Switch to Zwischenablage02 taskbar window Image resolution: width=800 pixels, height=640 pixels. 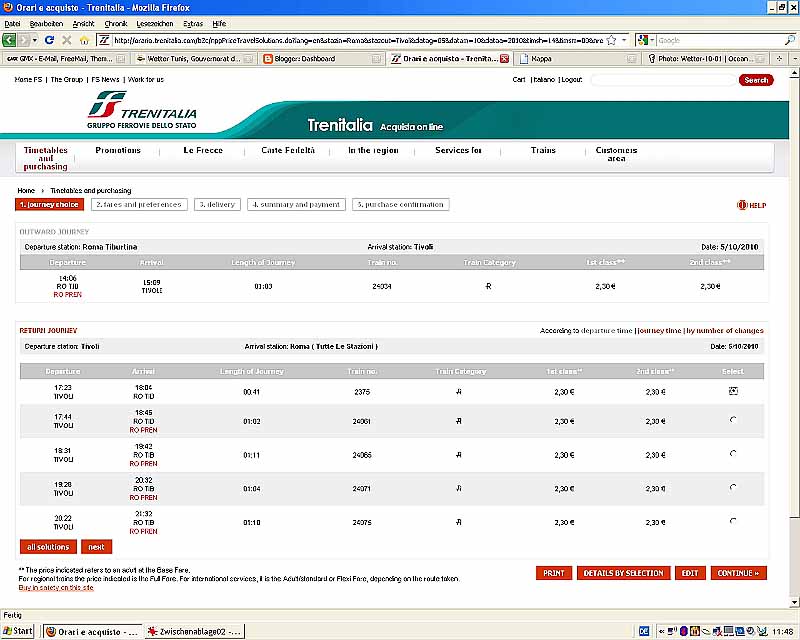[x=194, y=631]
